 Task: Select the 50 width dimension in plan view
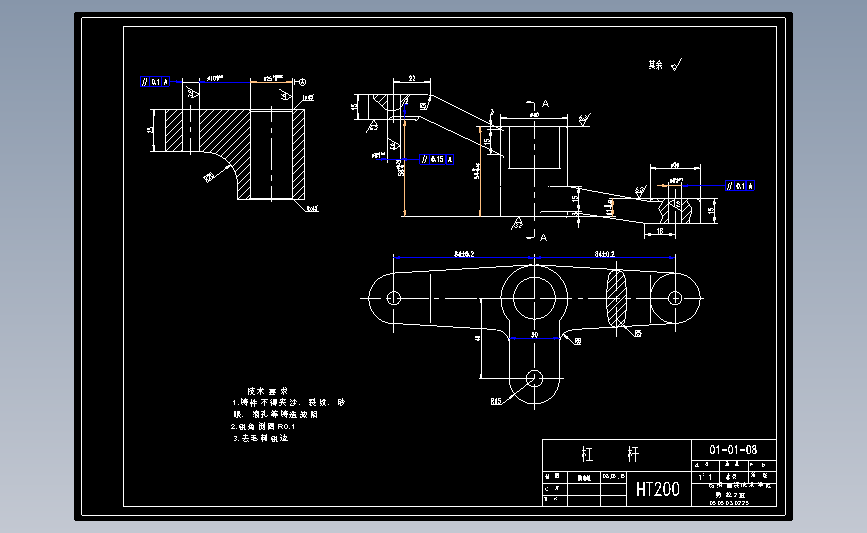point(535,335)
